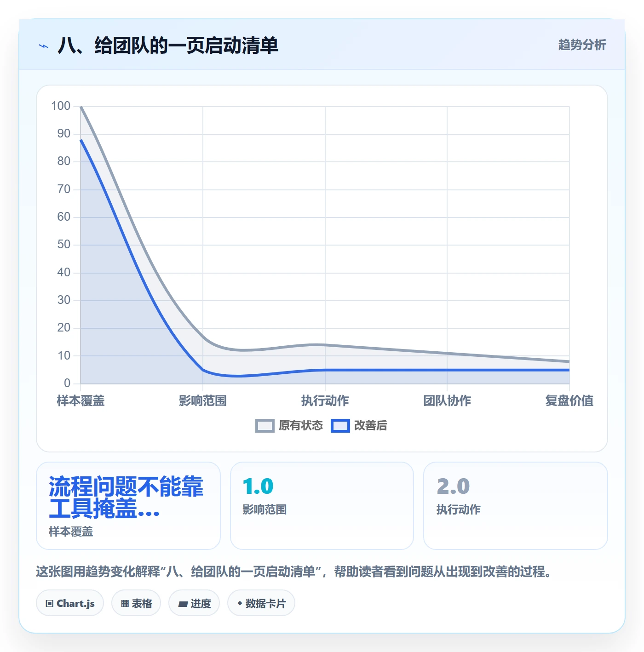Click the 执行动作 x-axis label
Screen dimensions: 644x652
click(325, 401)
